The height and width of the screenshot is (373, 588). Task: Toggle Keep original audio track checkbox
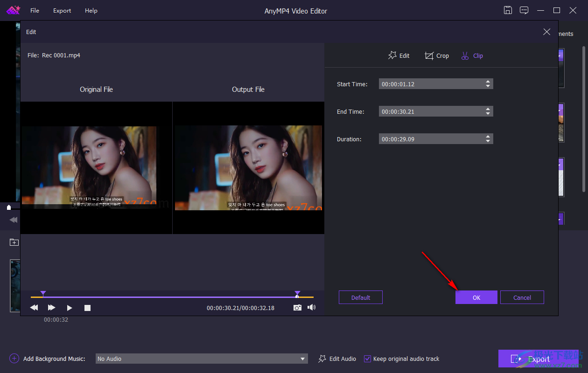(367, 359)
